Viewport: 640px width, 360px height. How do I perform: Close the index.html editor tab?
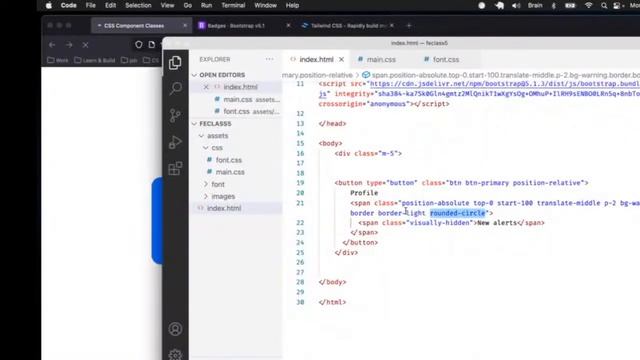(342, 60)
